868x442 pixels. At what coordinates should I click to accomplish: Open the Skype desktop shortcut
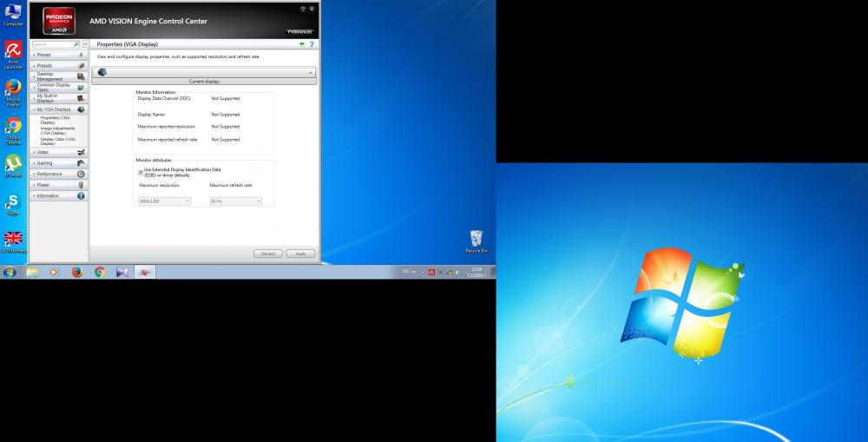pos(13,204)
